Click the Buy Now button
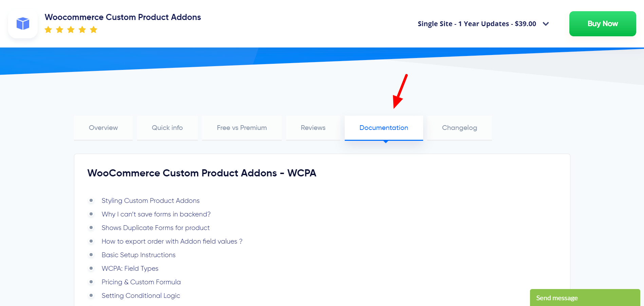The width and height of the screenshot is (644, 306). pos(603,24)
